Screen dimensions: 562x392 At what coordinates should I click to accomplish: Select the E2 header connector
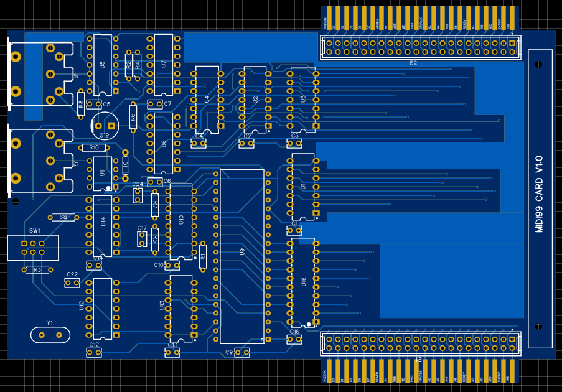[419, 48]
